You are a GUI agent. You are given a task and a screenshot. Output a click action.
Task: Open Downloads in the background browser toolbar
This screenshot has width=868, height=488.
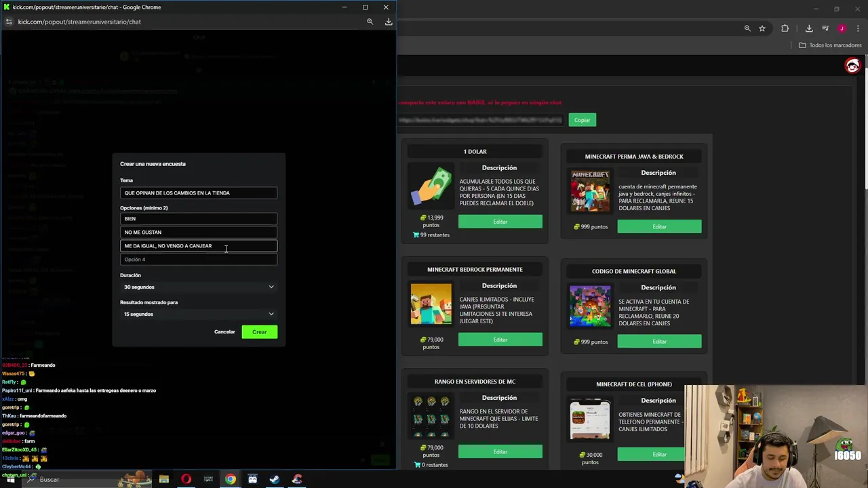pyautogui.click(x=809, y=28)
